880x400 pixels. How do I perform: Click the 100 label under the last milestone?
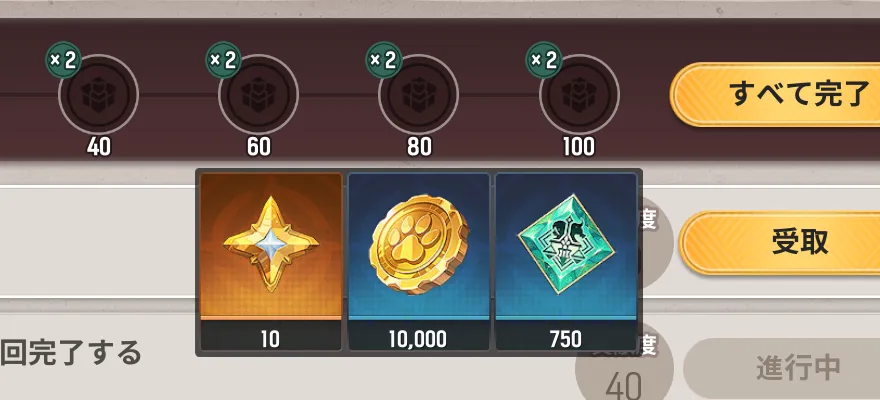click(x=579, y=147)
